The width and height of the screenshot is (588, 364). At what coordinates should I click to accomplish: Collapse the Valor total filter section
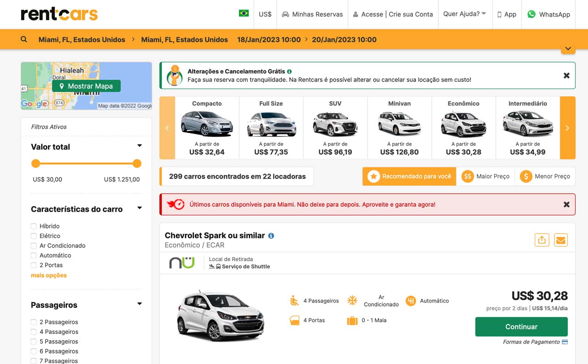point(139,146)
